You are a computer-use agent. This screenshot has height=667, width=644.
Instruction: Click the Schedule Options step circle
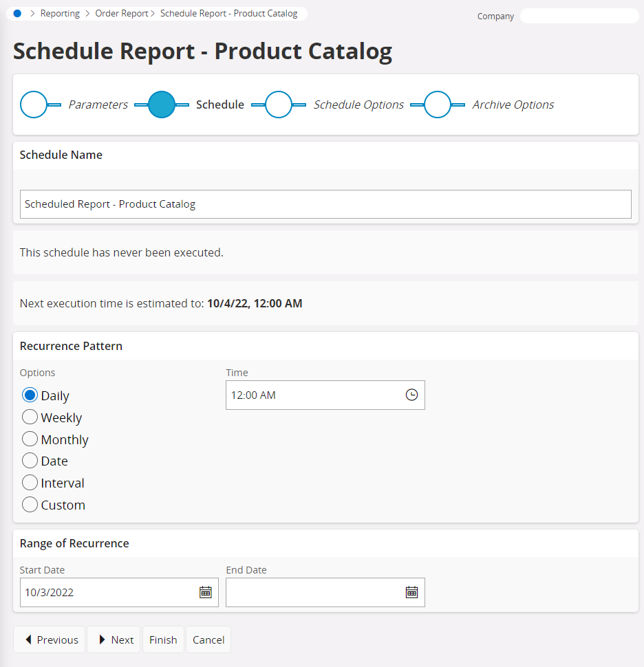point(279,104)
